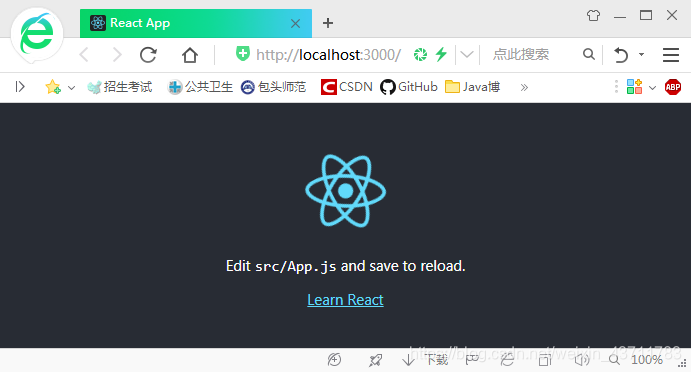This screenshot has width=691, height=372.
Task: Click the 点此搜索 search box
Action: (x=521, y=55)
